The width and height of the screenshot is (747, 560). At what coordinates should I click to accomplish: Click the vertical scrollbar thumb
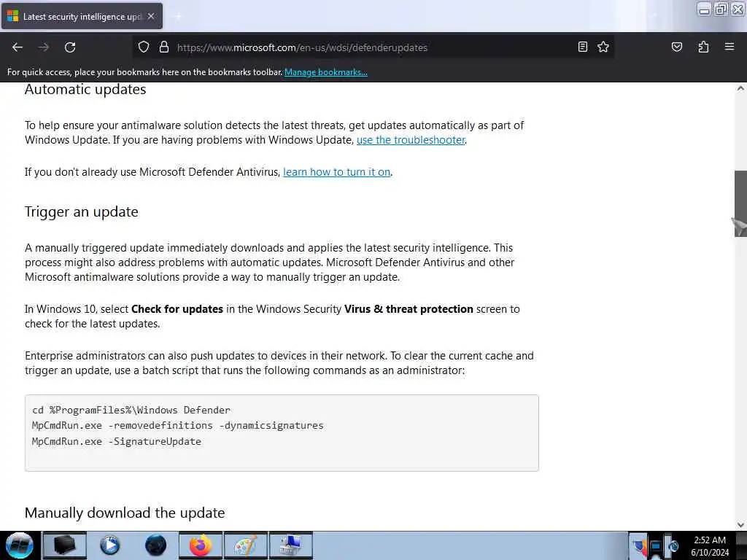coord(740,203)
